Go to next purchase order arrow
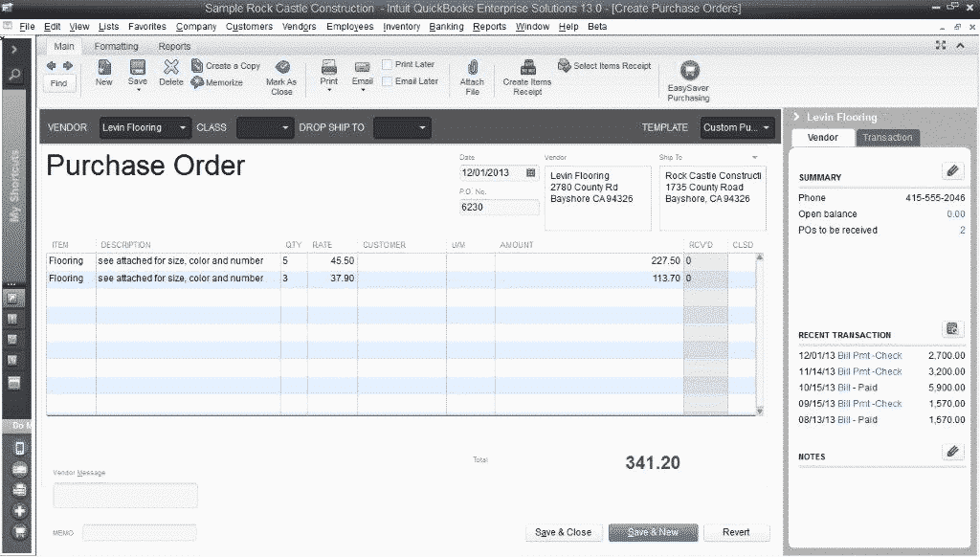Image resolution: width=980 pixels, height=557 pixels. click(x=68, y=66)
